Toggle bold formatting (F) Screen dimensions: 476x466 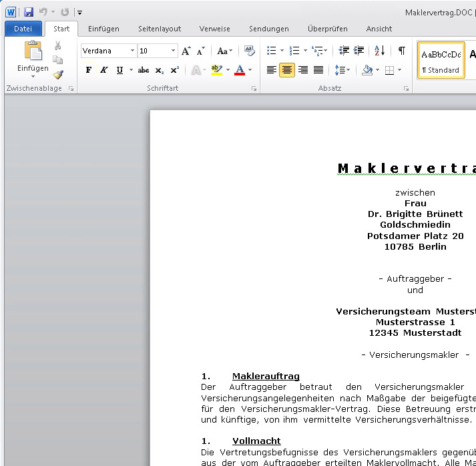click(89, 70)
